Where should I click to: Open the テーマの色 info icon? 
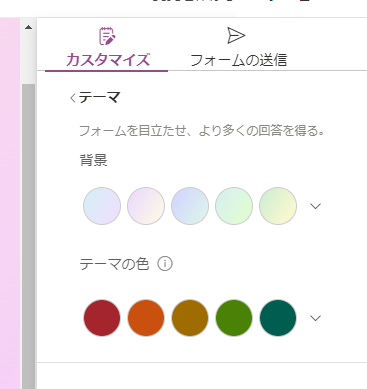pos(165,264)
